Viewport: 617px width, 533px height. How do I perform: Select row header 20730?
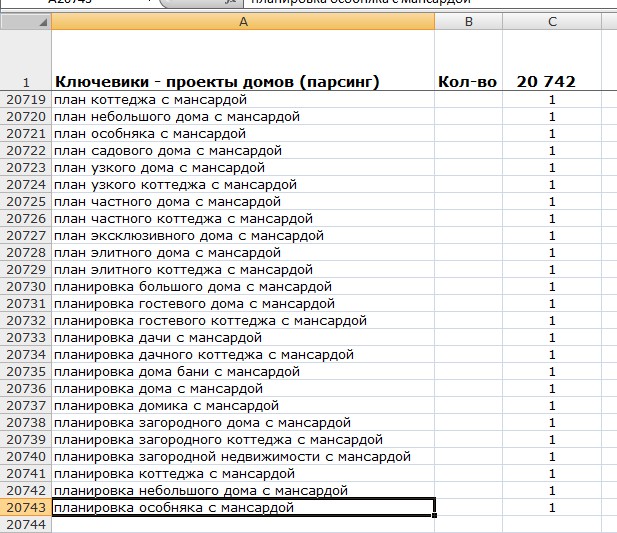(x=26, y=286)
